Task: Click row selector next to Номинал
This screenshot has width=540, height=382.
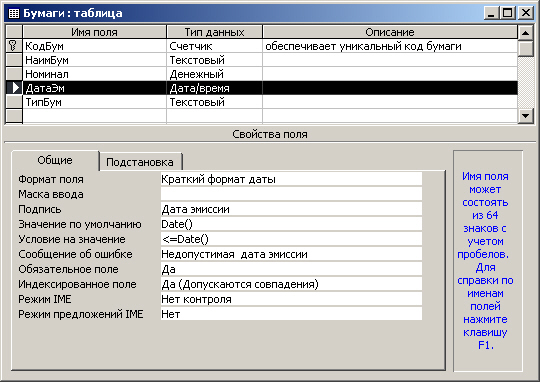Action: pos(14,74)
